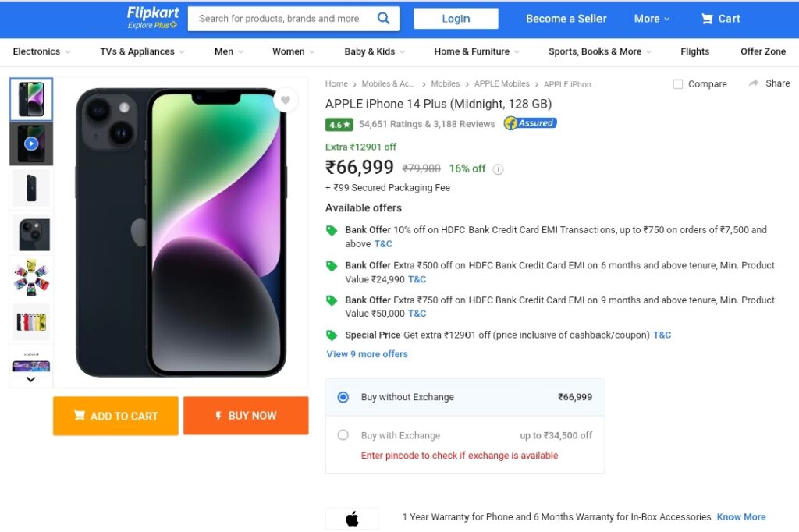The width and height of the screenshot is (799, 532).
Task: Open the Electronics category dropdown
Action: coord(42,51)
